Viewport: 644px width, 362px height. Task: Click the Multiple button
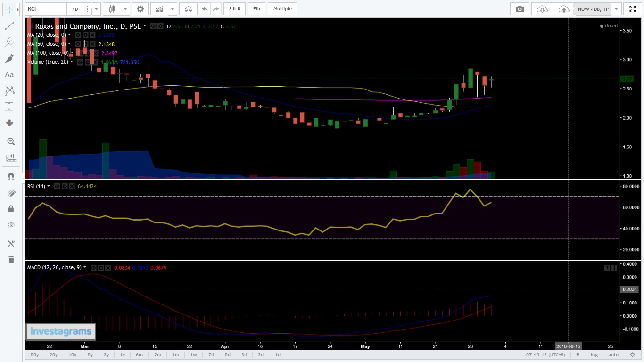click(282, 8)
